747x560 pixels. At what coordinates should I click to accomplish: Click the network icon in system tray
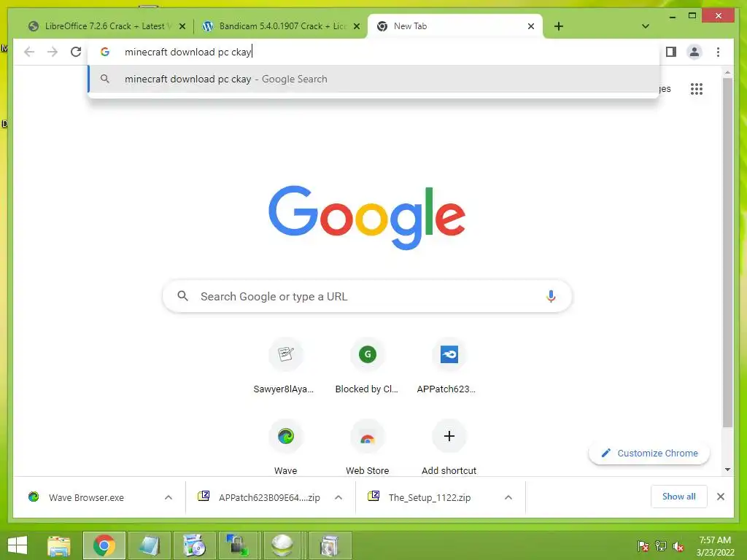click(661, 545)
